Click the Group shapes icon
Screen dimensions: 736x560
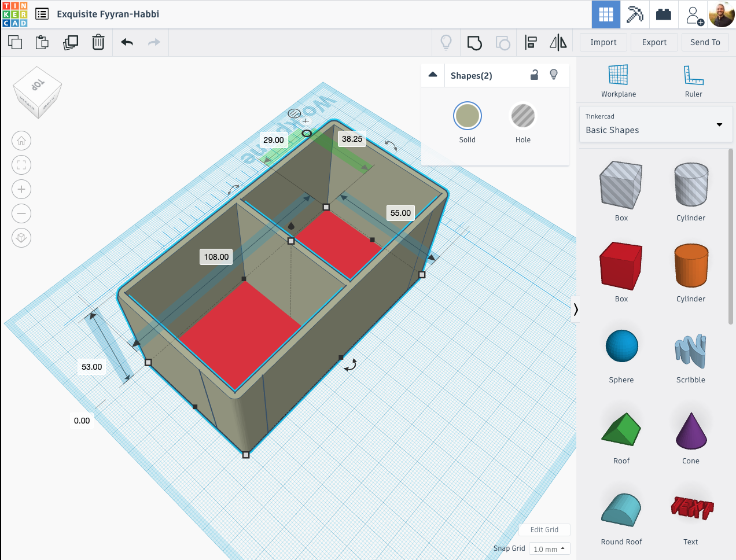[474, 43]
